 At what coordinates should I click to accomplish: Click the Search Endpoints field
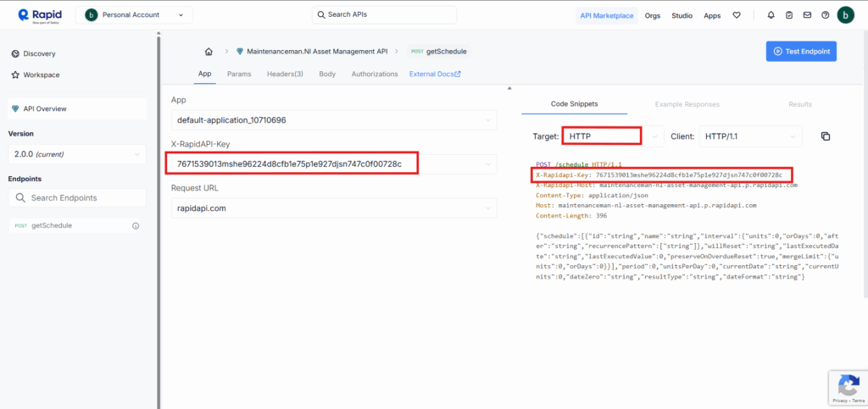(77, 198)
